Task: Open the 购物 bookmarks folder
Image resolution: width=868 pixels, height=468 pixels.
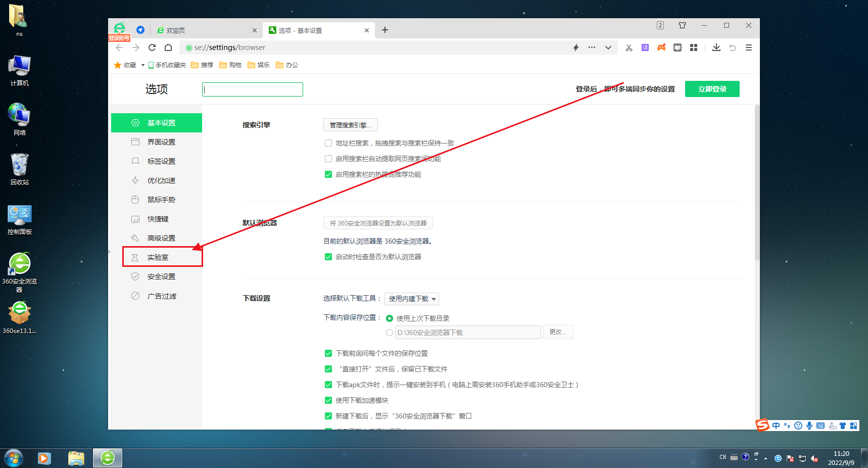Action: (230, 65)
